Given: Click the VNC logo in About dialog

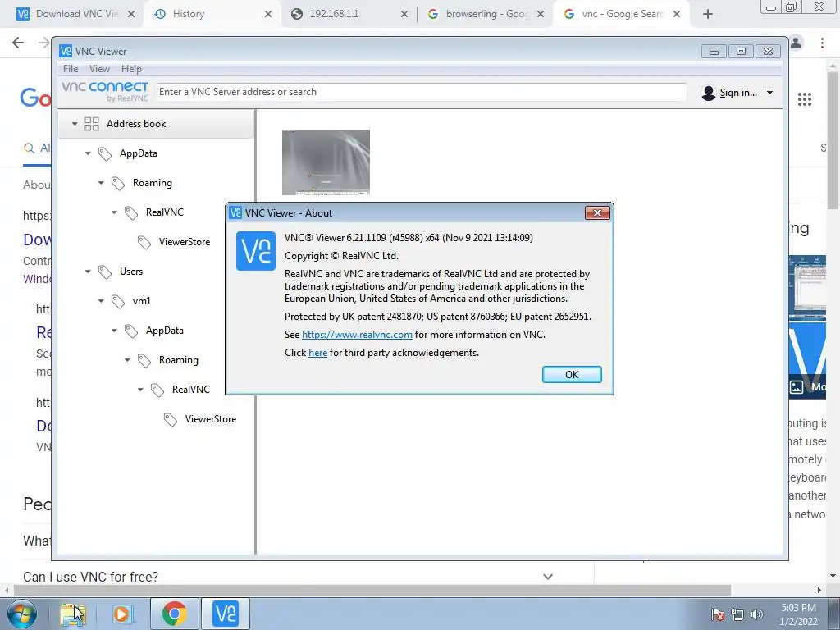Looking at the screenshot, I should pos(256,251).
